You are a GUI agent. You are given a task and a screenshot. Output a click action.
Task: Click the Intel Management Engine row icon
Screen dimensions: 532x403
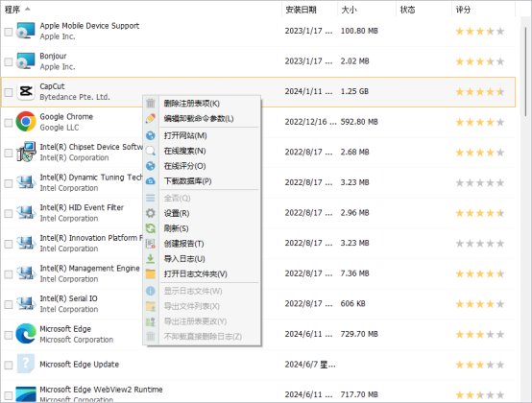click(26, 273)
